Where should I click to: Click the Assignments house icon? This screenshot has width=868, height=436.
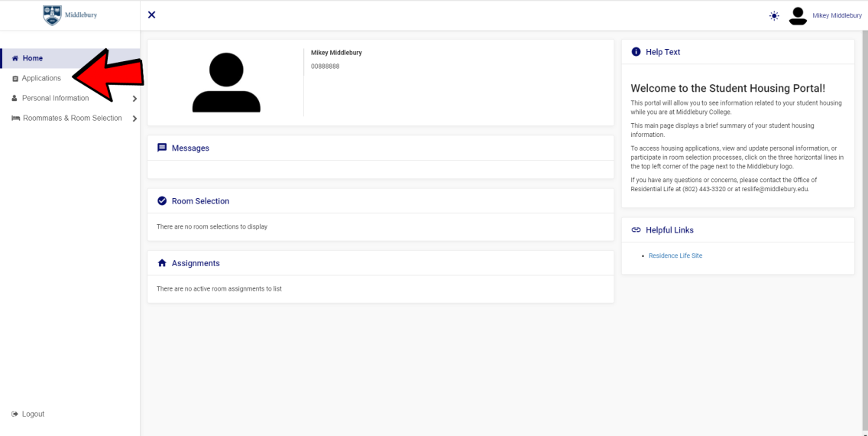pos(162,263)
